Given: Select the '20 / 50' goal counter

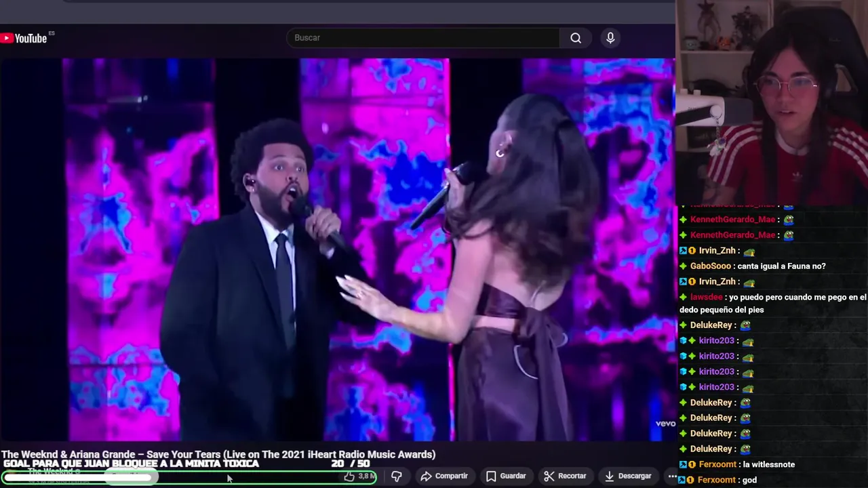Looking at the screenshot, I should coord(351,464).
